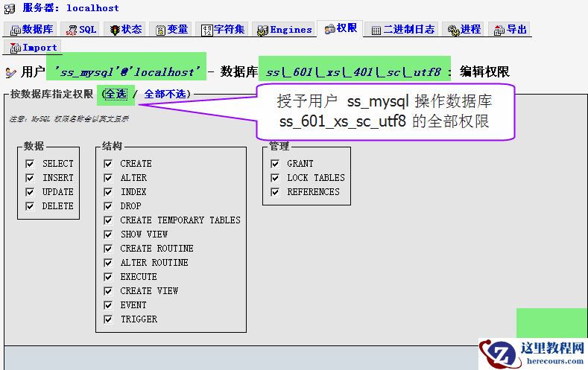The height and width of the screenshot is (370, 588).
Task: Click the 数据库 tab icon
Action: (x=16, y=30)
